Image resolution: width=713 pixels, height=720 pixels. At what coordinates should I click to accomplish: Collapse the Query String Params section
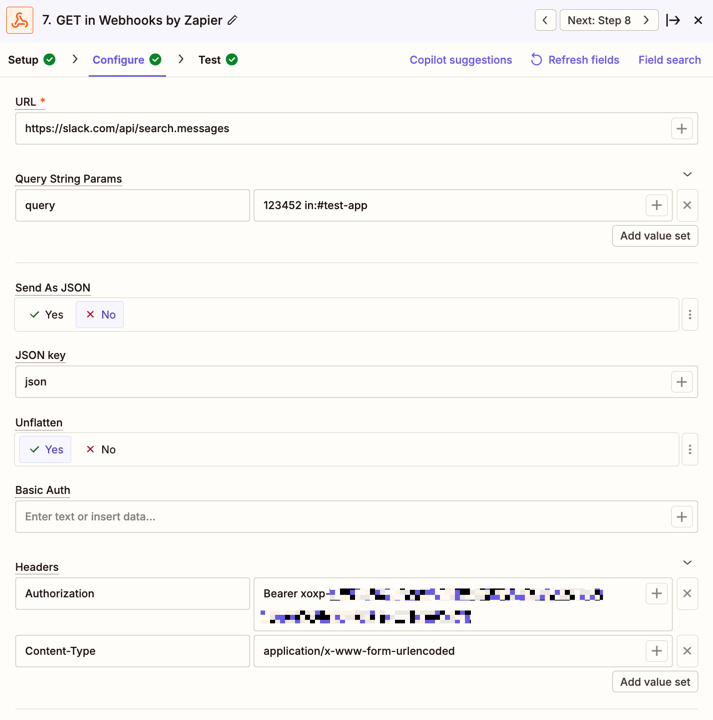tap(687, 174)
